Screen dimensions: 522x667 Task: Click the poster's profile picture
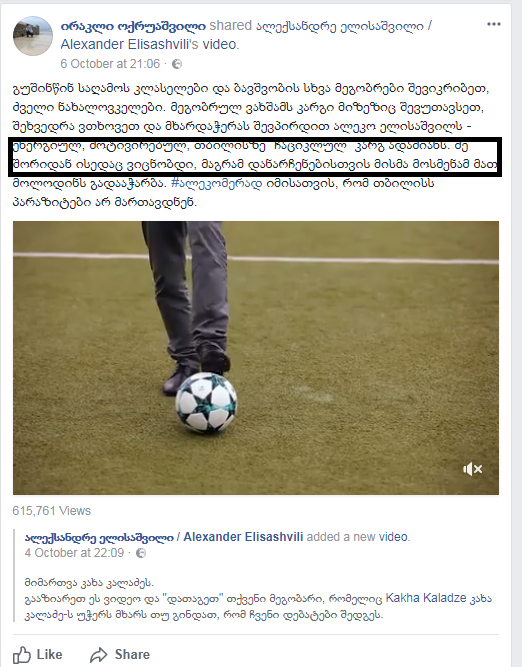click(33, 36)
